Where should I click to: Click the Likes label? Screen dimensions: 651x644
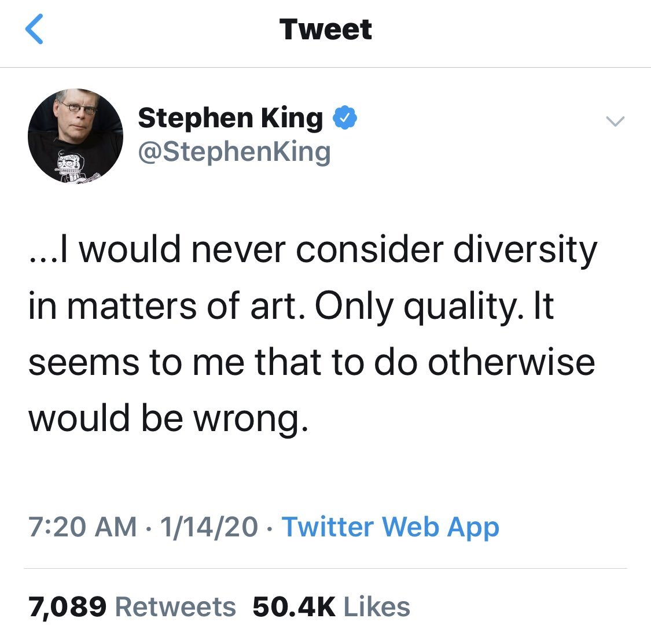[377, 607]
